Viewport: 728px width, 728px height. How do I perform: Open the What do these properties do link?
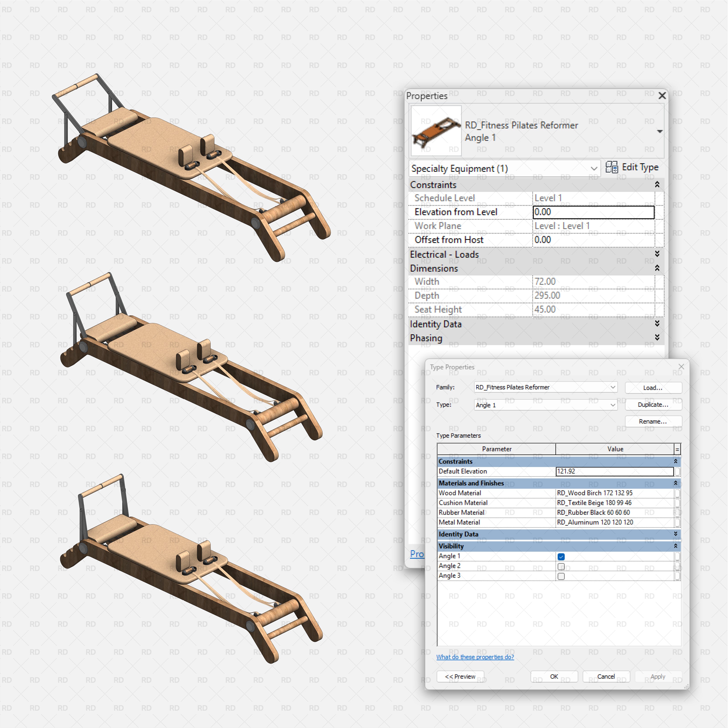(475, 657)
